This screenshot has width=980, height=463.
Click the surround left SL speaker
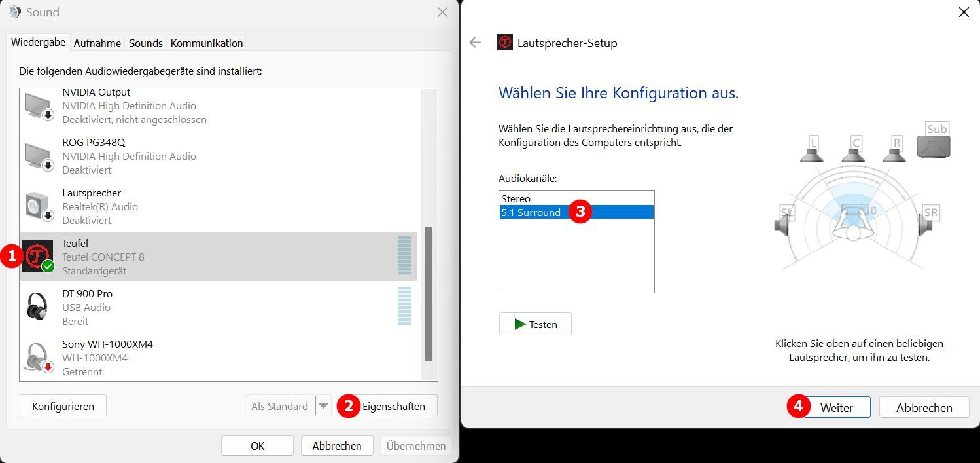click(x=784, y=221)
